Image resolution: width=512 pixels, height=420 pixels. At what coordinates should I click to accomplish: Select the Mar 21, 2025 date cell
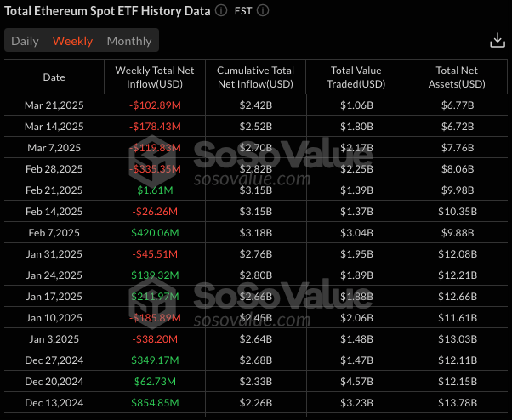[x=54, y=105]
